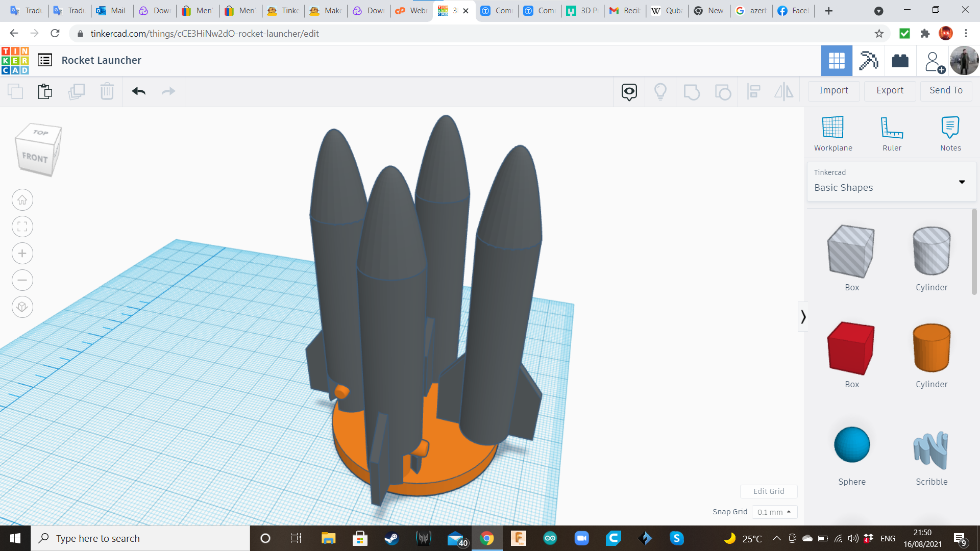Image resolution: width=980 pixels, height=551 pixels.
Task: Select the blue Sphere shape thumbnail
Action: [x=851, y=444]
